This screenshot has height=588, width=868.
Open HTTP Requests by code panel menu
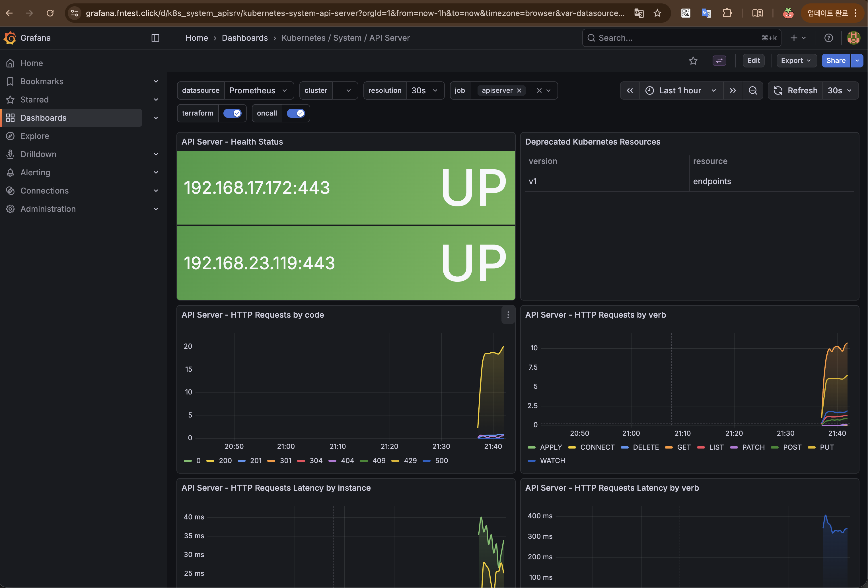(x=508, y=315)
